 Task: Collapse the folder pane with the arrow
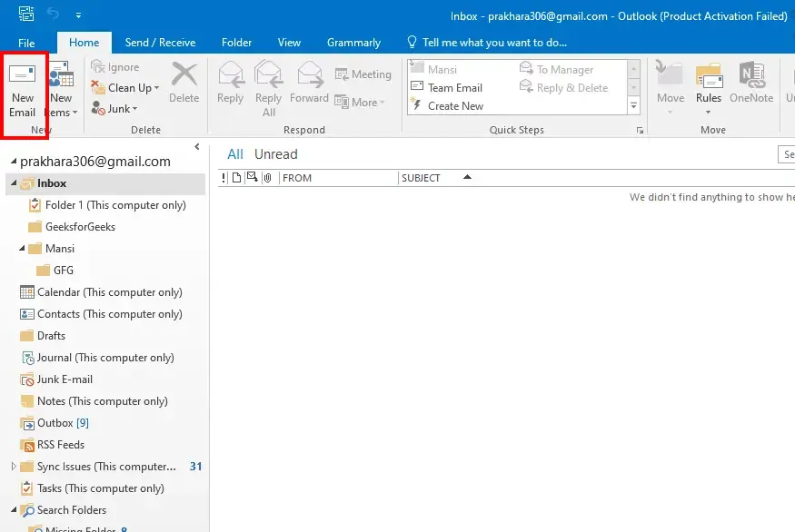coord(197,147)
